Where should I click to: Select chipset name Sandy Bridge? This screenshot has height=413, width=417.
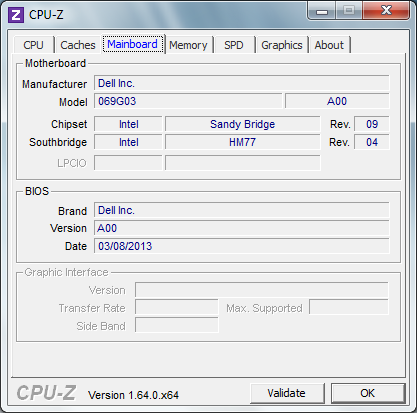coord(243,124)
